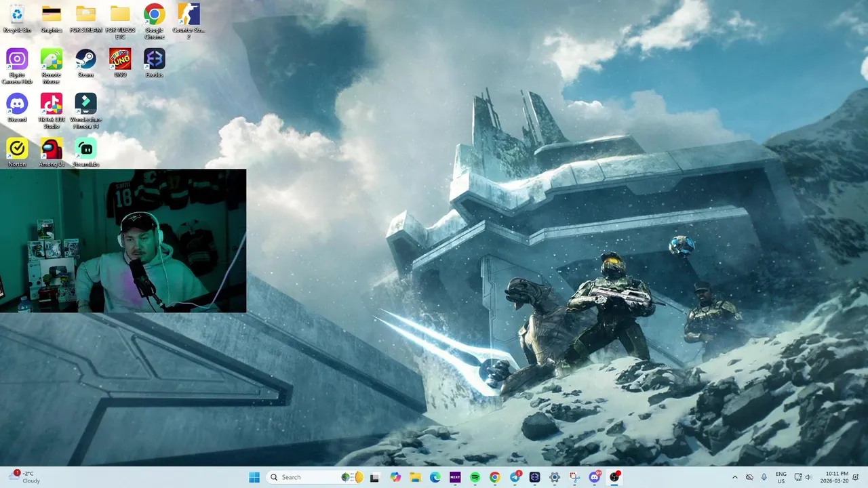The width and height of the screenshot is (868, 488).
Task: Open the volume speaker tray icon
Action: click(x=810, y=477)
